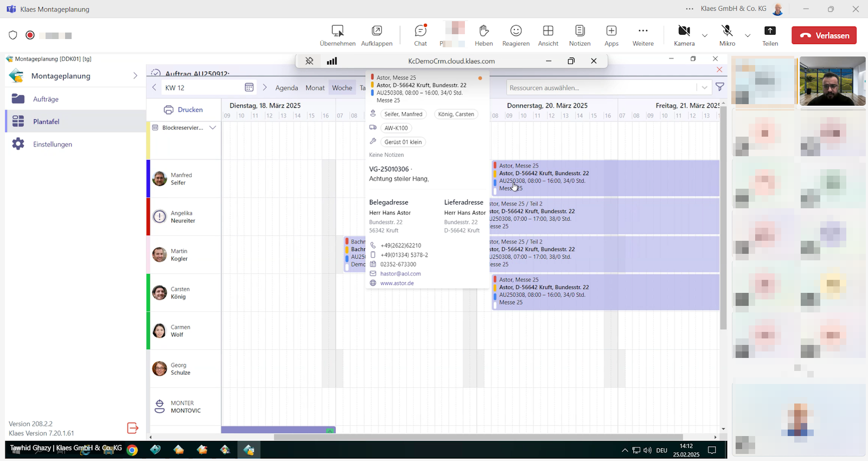This screenshot has height=461, width=868.
Task: Click the Gerüst 01 klein tool chip
Action: tap(403, 142)
